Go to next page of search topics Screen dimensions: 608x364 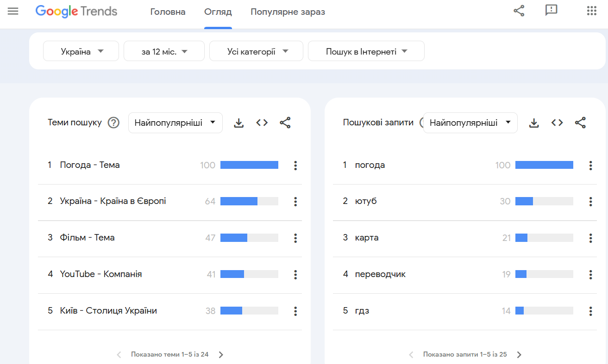click(x=221, y=354)
